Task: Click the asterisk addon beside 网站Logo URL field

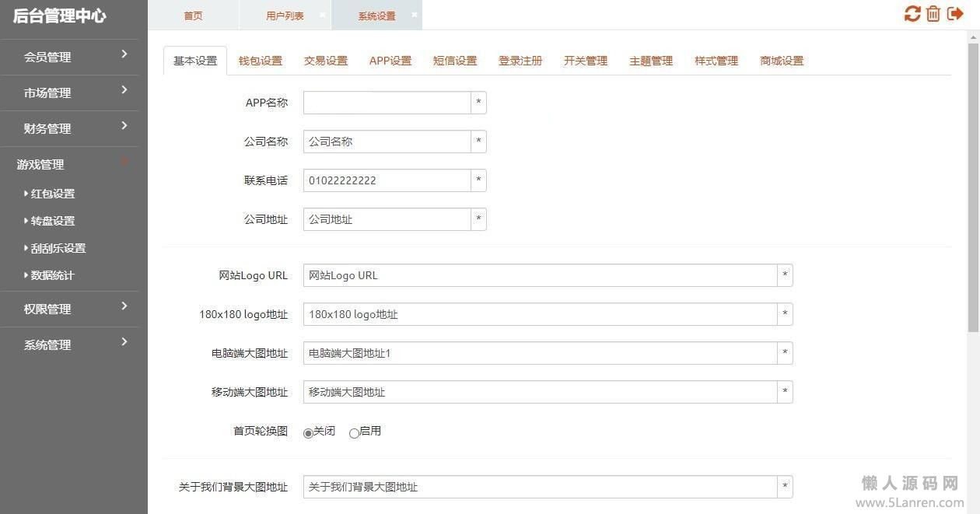Action: (785, 275)
